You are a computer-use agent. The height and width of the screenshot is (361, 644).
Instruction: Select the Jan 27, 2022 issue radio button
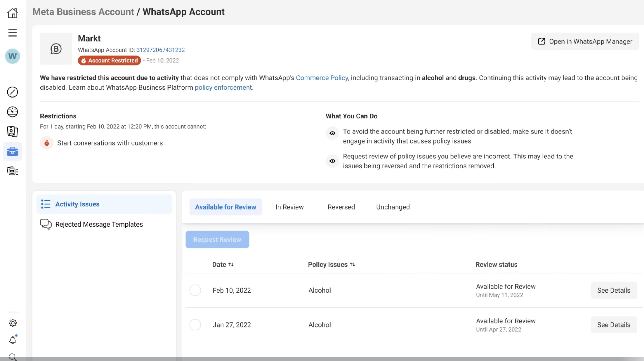[x=195, y=325]
